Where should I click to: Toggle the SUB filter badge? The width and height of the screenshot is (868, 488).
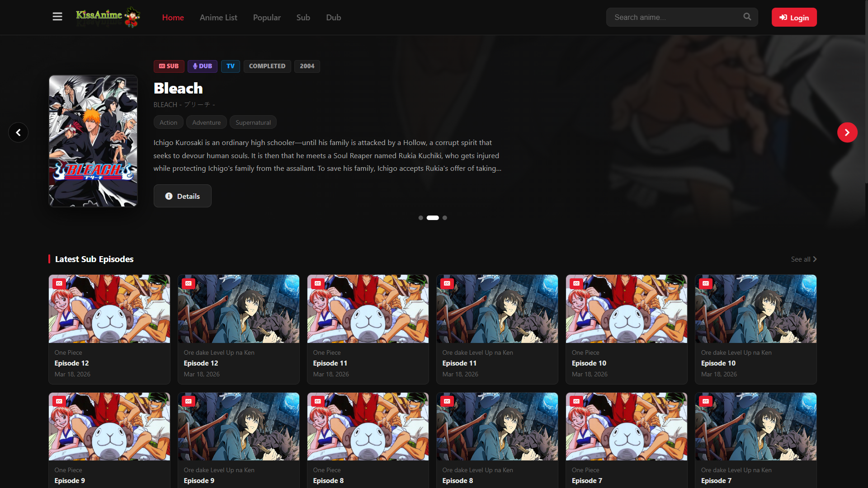(x=169, y=66)
